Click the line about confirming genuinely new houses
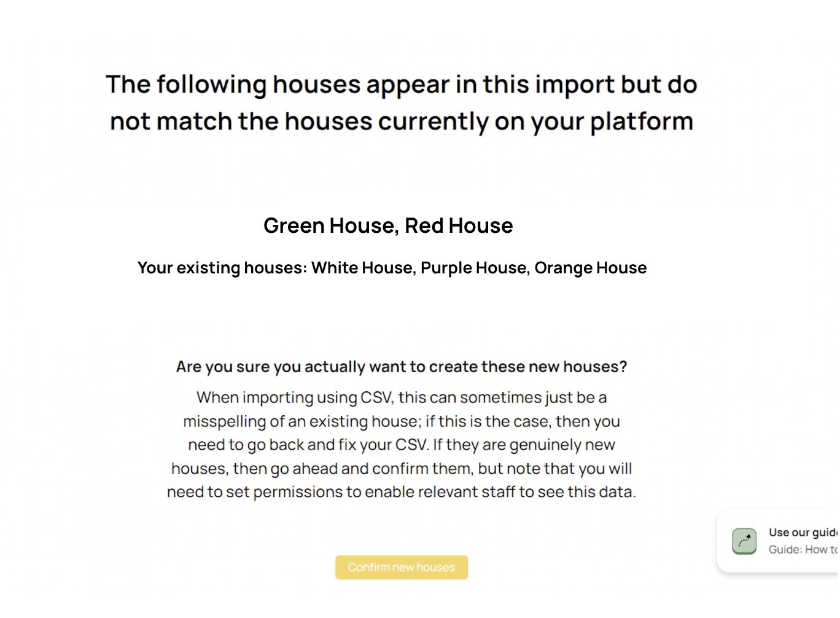The image size is (840, 618). (x=402, y=469)
